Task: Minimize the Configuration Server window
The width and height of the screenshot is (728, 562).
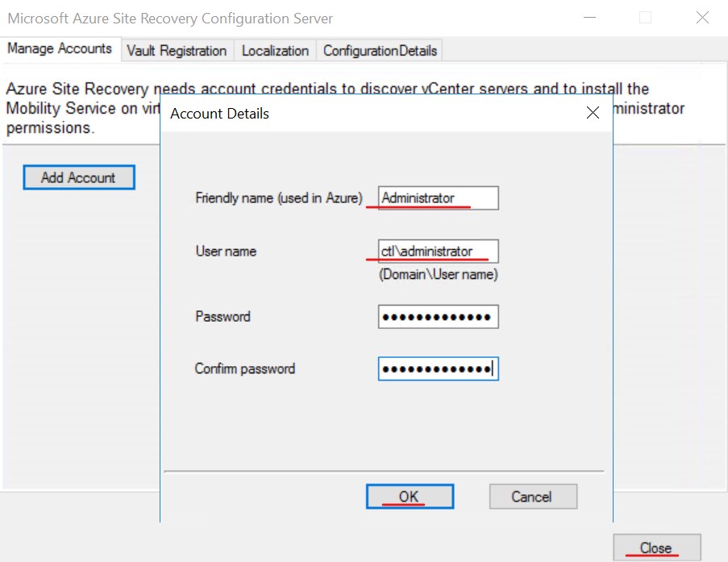Action: point(589,18)
